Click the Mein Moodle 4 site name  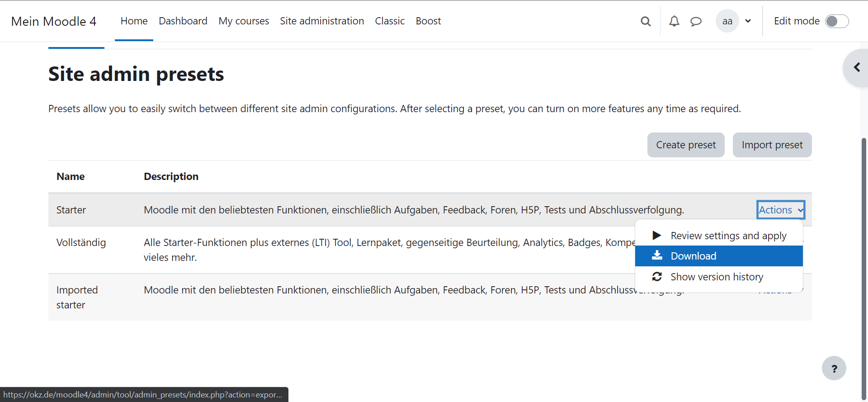[x=54, y=21]
